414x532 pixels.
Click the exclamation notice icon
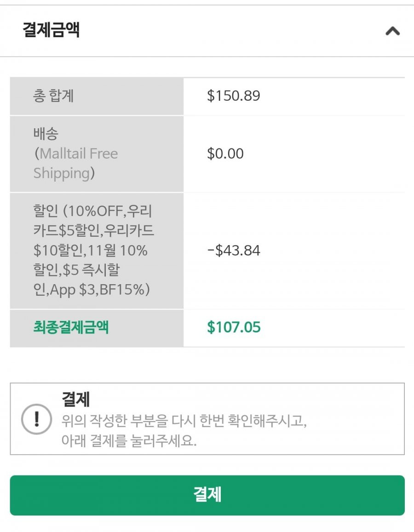pyautogui.click(x=37, y=419)
